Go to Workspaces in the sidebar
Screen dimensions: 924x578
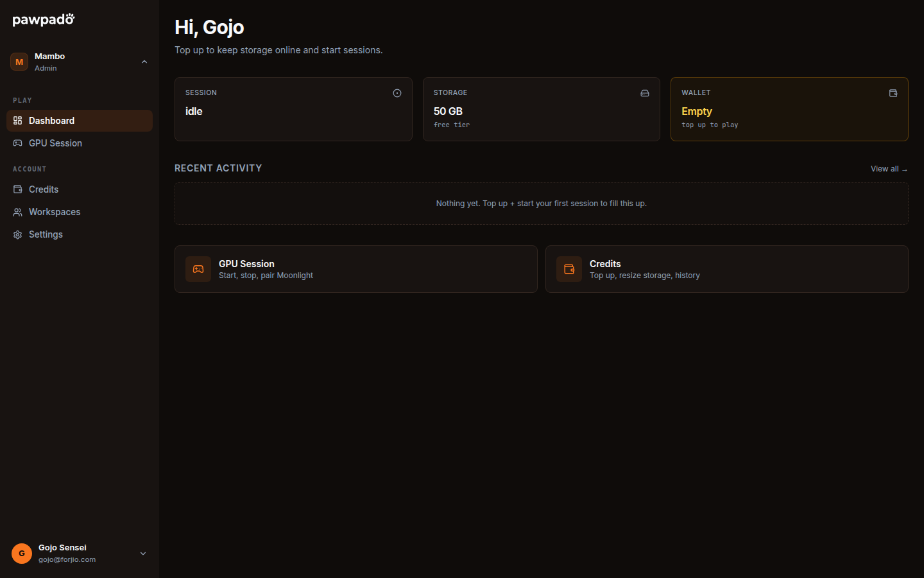pyautogui.click(x=80, y=212)
